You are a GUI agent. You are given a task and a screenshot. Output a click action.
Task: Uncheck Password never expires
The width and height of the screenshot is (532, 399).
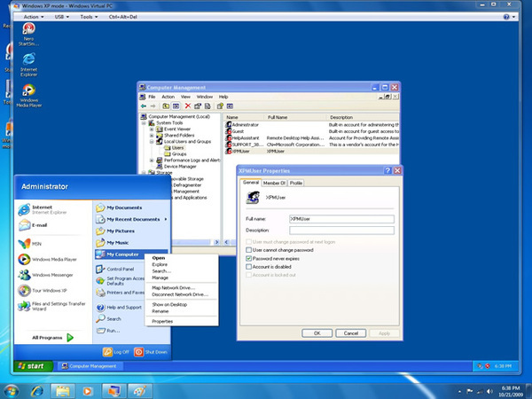pos(248,259)
